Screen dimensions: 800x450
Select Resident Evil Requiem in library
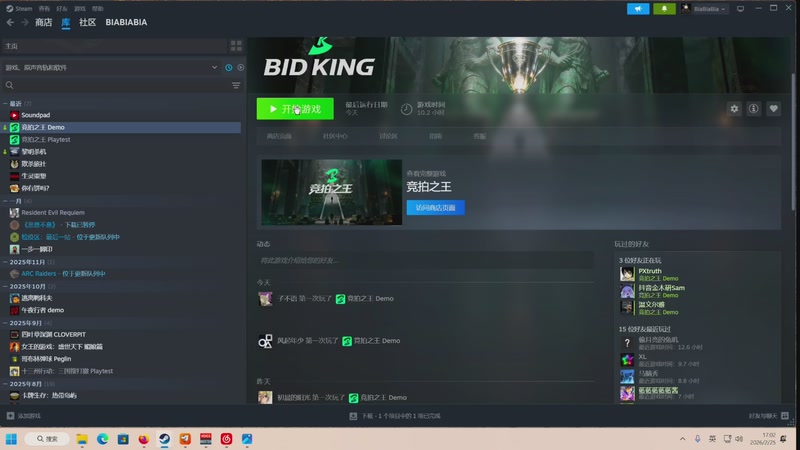53,213
